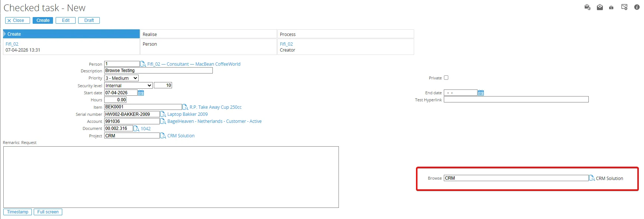Viewport: 644px width, 219px height.
Task: Select the Realise workflow stage
Action: (208, 34)
